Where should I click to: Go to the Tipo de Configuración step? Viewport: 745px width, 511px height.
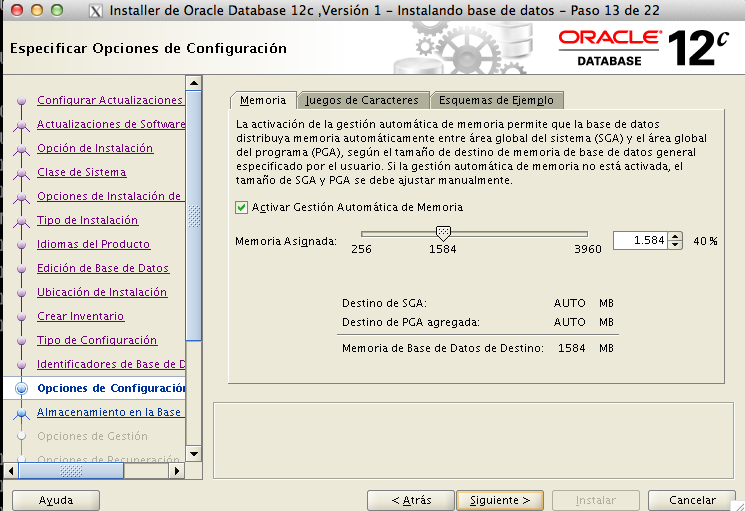(97, 340)
